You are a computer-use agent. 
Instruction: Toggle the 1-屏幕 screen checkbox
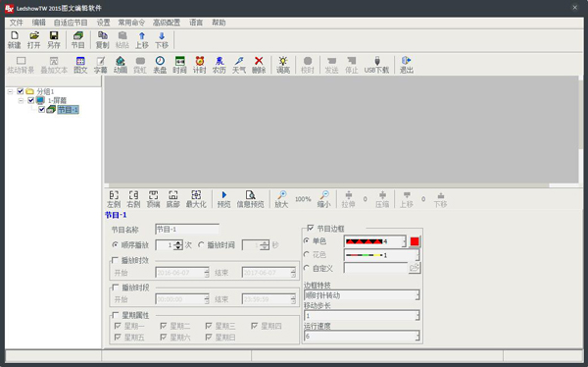31,100
